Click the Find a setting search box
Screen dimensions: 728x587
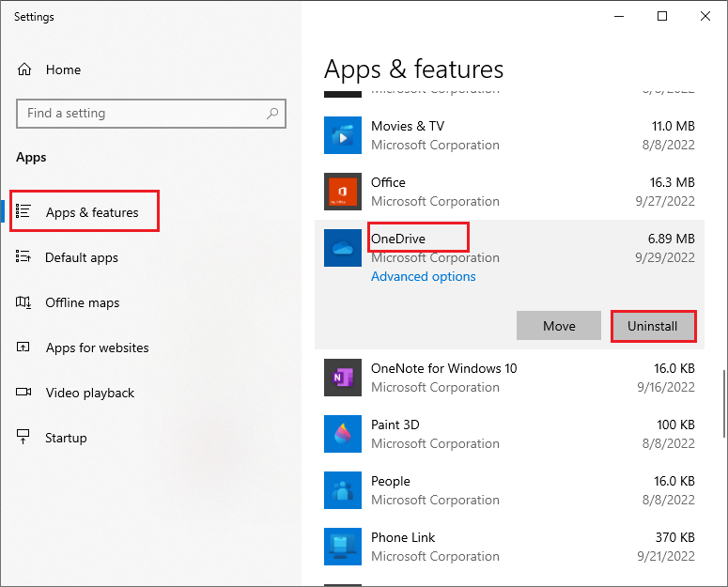(151, 114)
